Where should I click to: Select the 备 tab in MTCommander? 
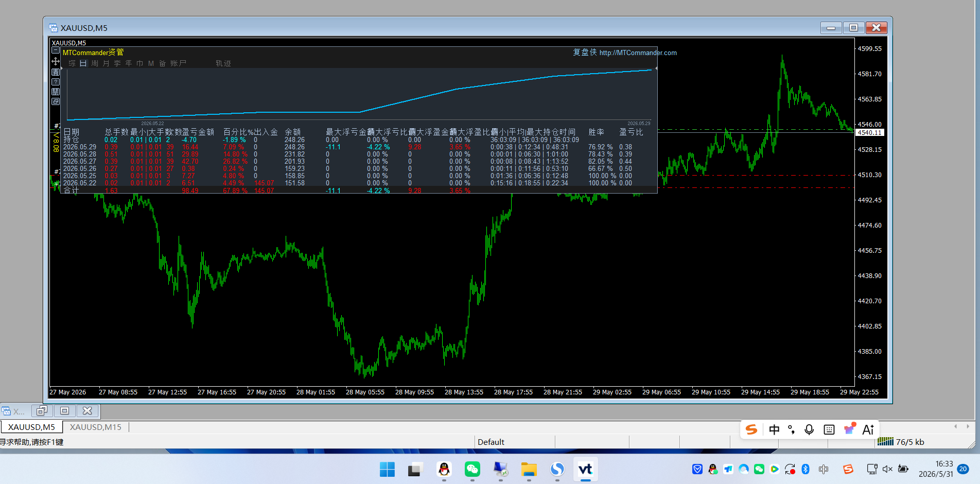[x=162, y=63]
